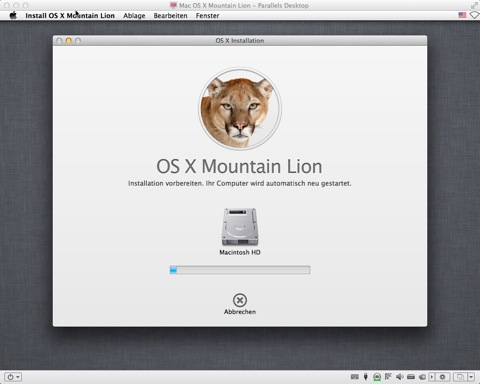Screen dimensions: 480x384
Task: Click the installation progress bar
Action: (x=240, y=270)
